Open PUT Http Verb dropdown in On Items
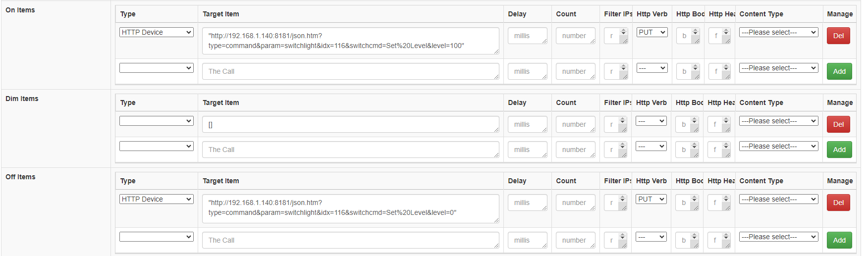Viewport: 868px width, 256px height. click(x=652, y=32)
